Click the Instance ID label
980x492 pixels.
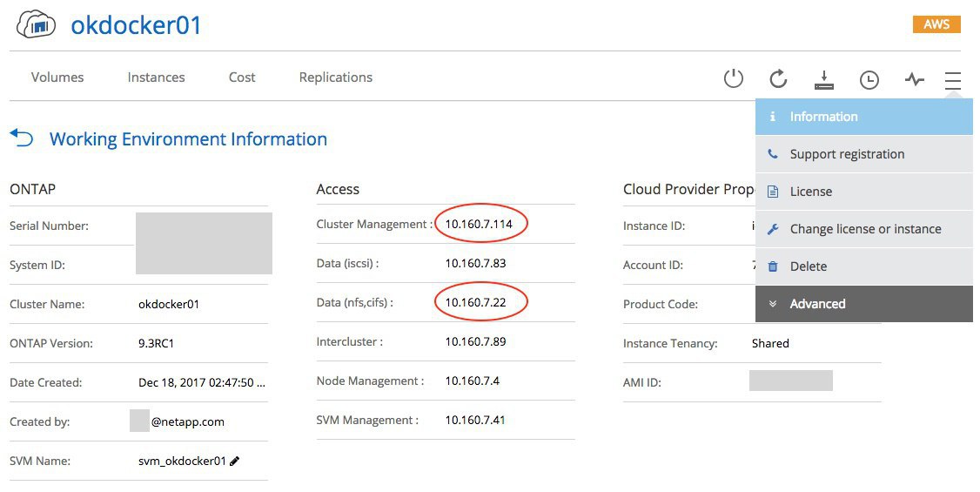[x=654, y=226]
